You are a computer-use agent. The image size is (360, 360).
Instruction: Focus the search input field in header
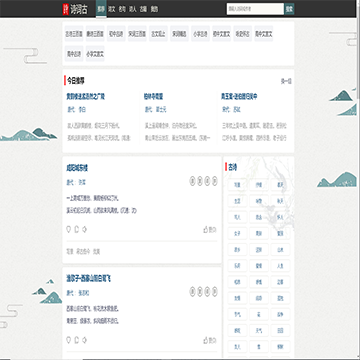[x=255, y=9]
